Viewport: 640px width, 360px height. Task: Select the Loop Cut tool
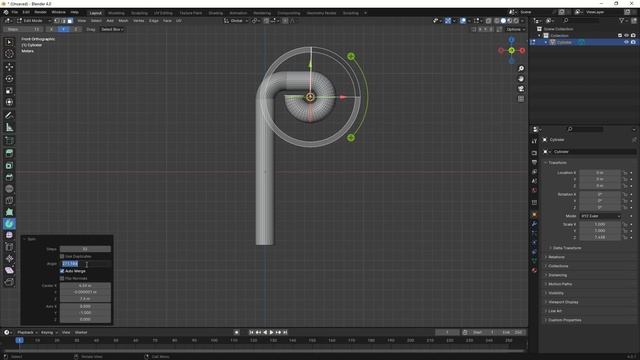tap(9, 189)
